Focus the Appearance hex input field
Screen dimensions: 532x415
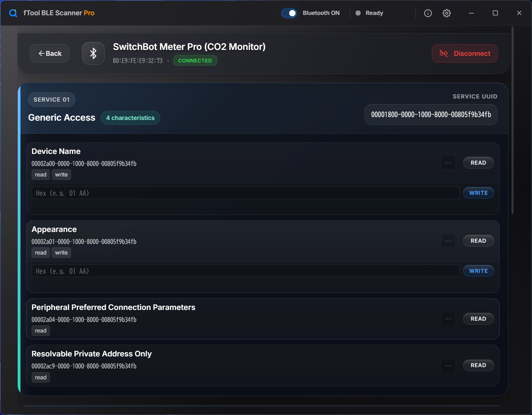coord(246,271)
